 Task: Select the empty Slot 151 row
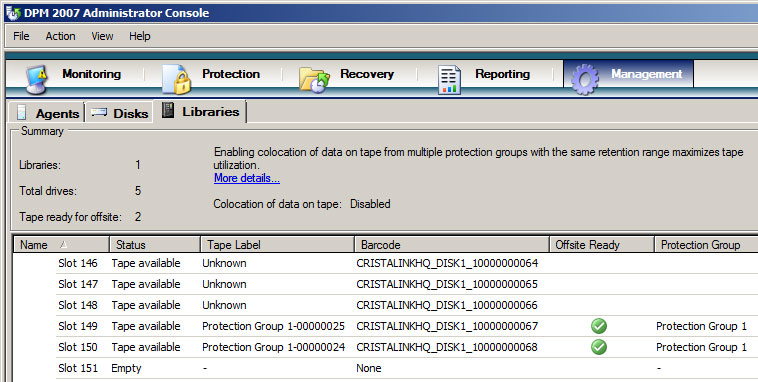pyautogui.click(x=407, y=368)
